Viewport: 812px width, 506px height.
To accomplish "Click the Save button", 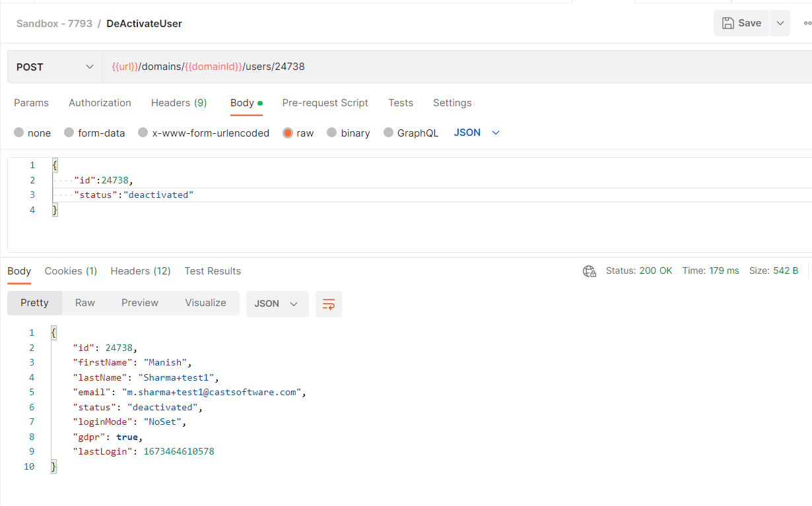I will click(x=741, y=23).
